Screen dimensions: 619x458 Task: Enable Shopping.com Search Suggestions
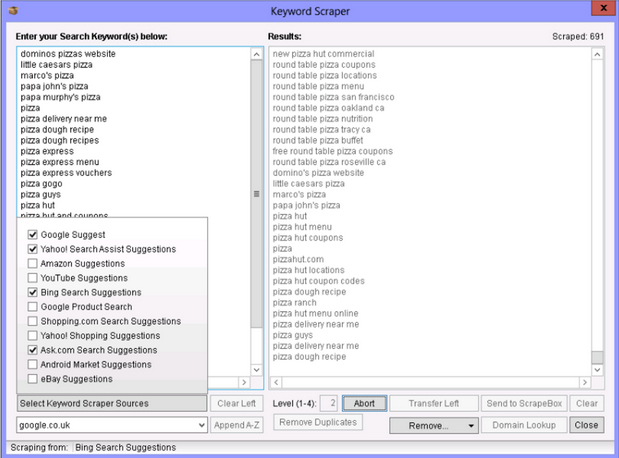[x=32, y=321]
